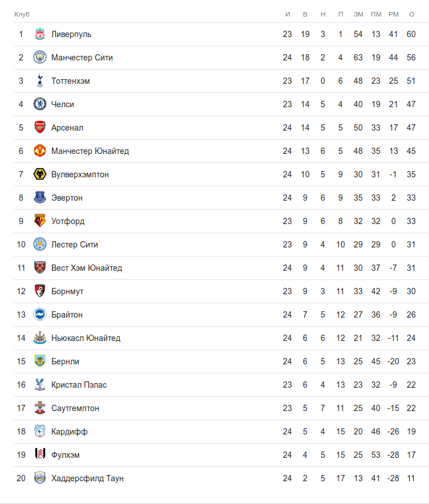Click the Watford crest icon
429x504 pixels.
[39, 221]
